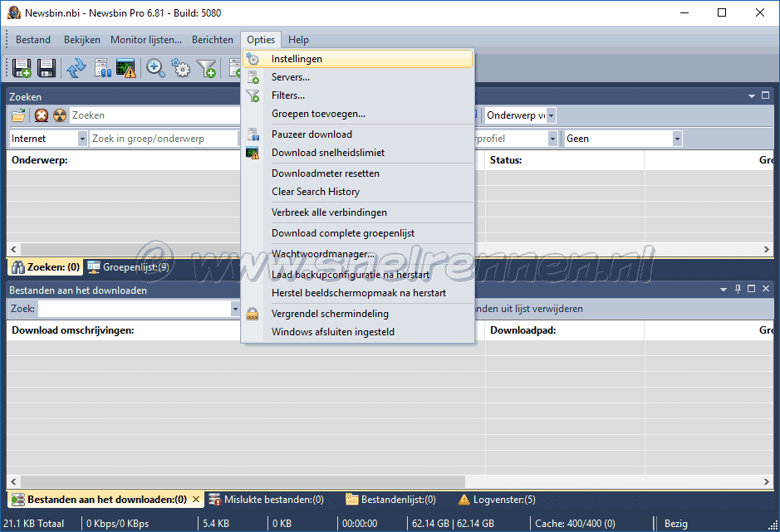Select Filters... menu entry
The height and width of the screenshot is (532, 780).
pyautogui.click(x=358, y=95)
